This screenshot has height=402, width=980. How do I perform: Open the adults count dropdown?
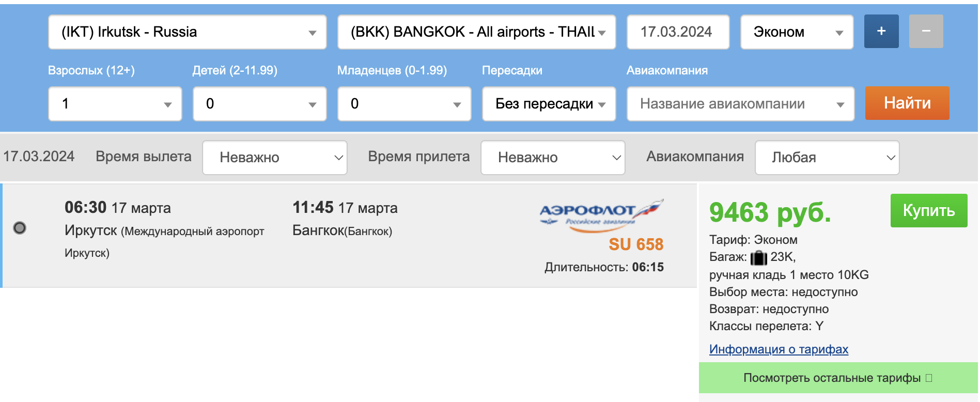click(x=115, y=104)
